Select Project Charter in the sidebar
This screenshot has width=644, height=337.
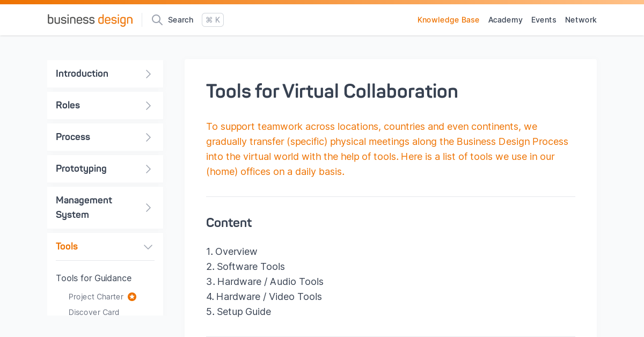pyautogui.click(x=96, y=297)
